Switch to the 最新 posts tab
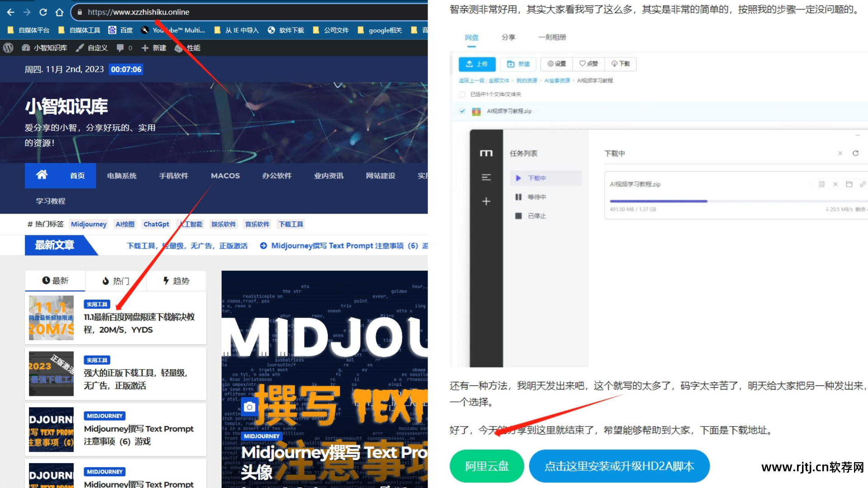The width and height of the screenshot is (868, 488). (x=55, y=281)
